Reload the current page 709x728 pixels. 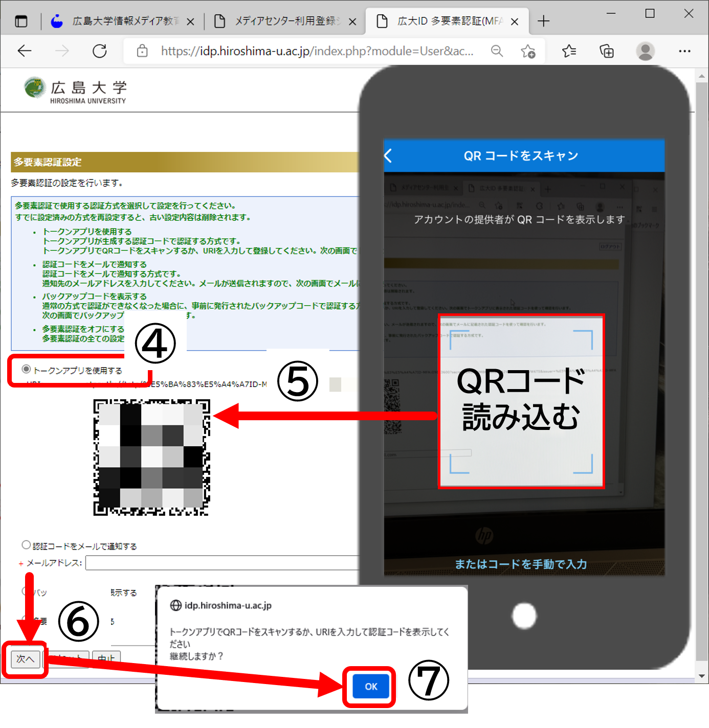click(x=100, y=51)
